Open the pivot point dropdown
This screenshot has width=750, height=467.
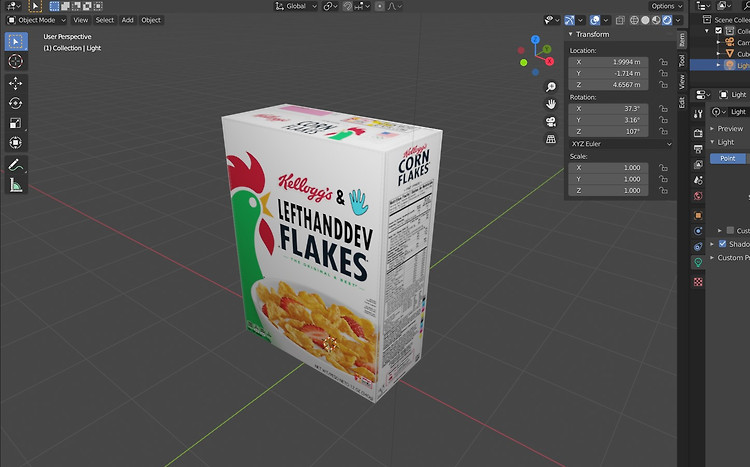click(x=330, y=6)
